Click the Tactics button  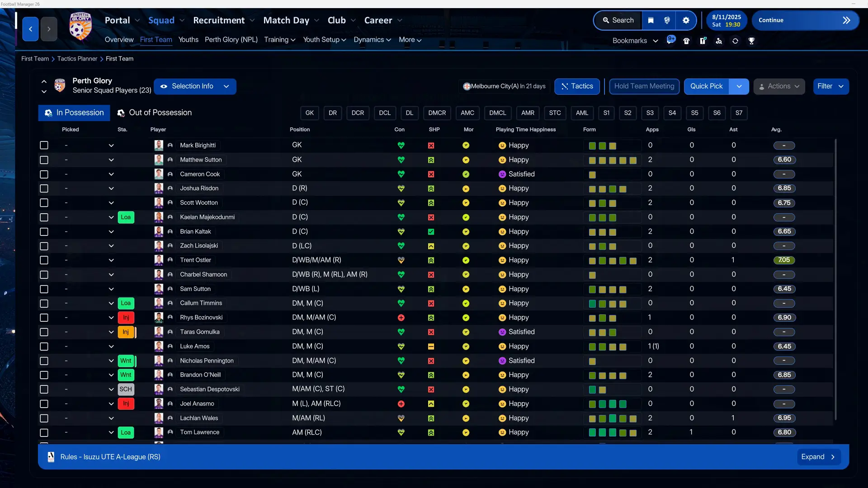[x=577, y=86]
